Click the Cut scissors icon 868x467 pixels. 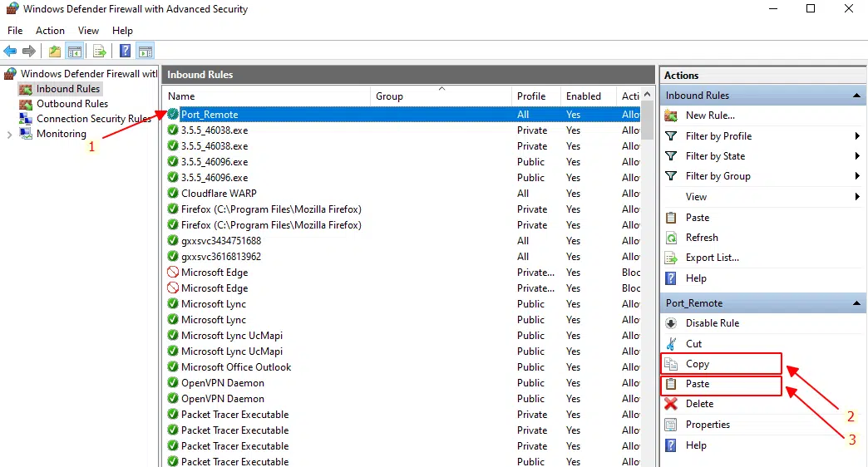[x=671, y=343]
